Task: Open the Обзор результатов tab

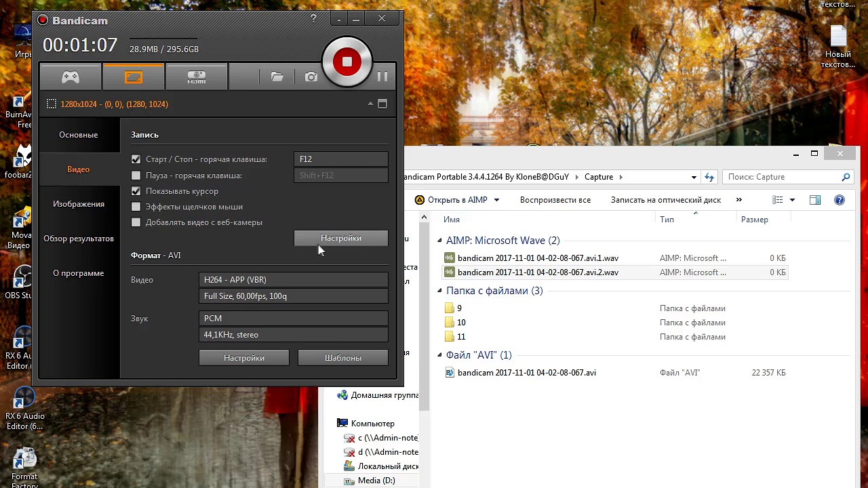Action: click(x=79, y=239)
